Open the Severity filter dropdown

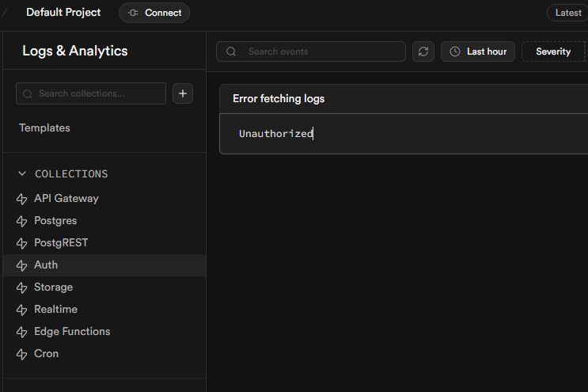click(552, 51)
